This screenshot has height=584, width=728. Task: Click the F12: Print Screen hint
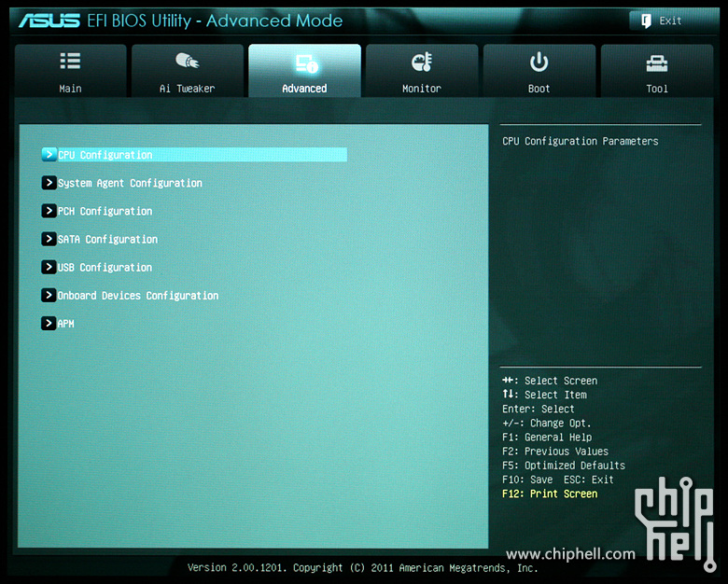click(x=550, y=494)
